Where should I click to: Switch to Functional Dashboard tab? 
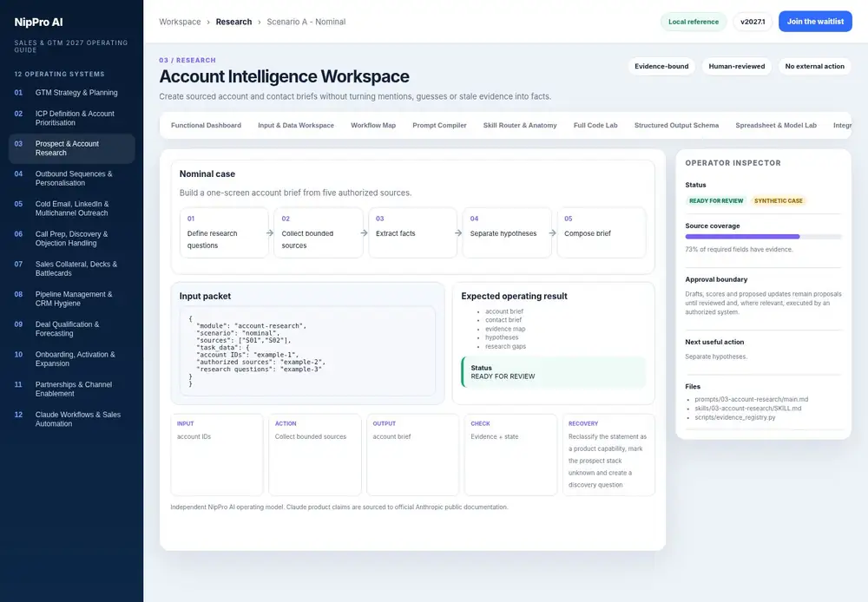206,126
